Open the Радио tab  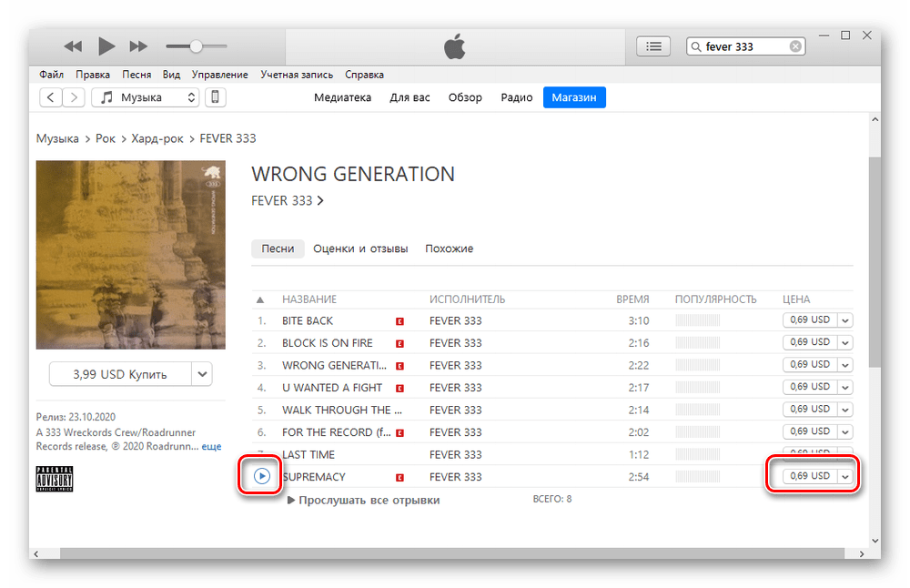click(516, 97)
